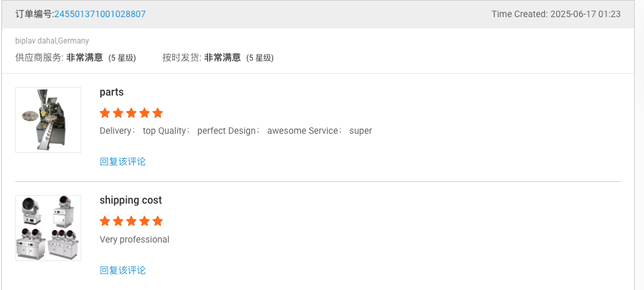Image resolution: width=644 pixels, height=290 pixels.
Task: Open the dumpling machine product thumbnail
Action: 48,120
